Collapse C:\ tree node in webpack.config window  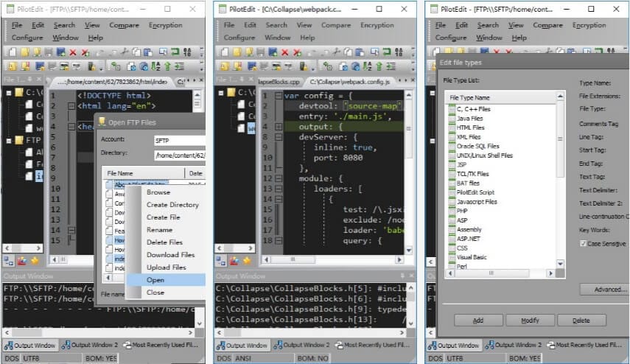220,93
